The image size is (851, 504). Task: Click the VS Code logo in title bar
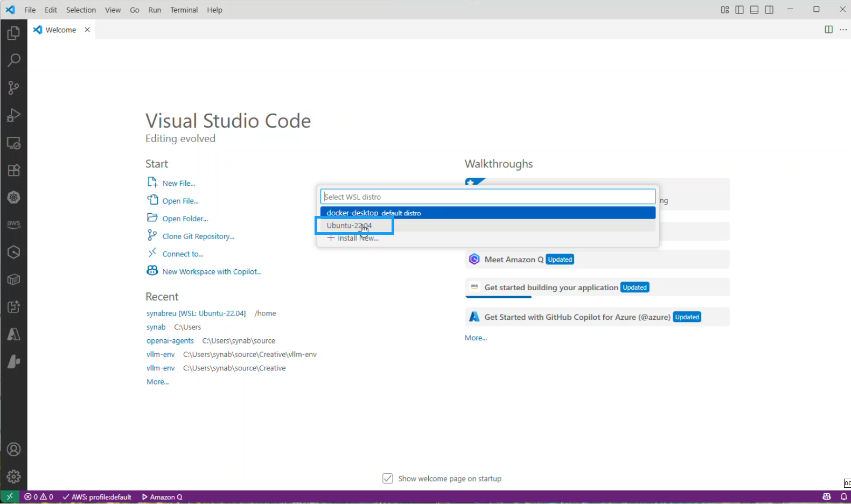(10, 10)
